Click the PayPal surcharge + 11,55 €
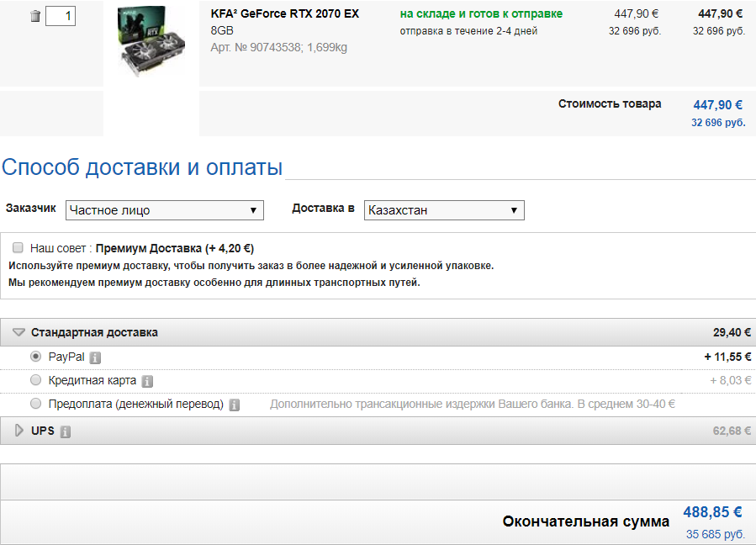This screenshot has width=756, height=545. click(x=727, y=357)
